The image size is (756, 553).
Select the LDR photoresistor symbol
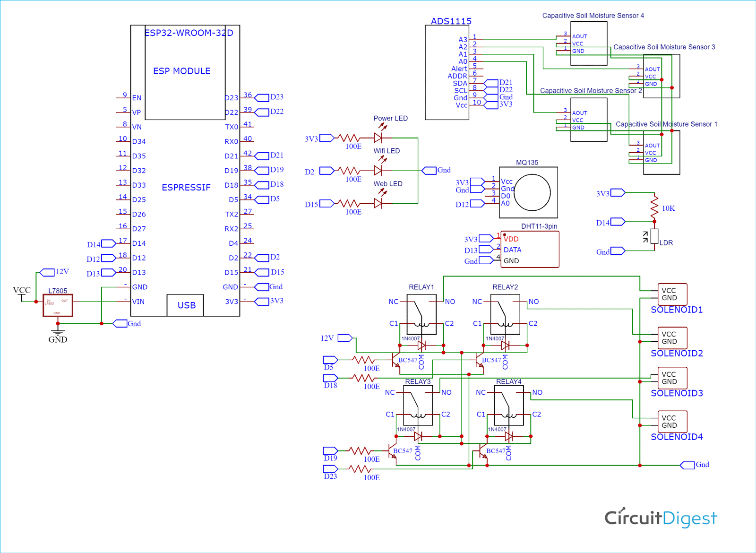click(x=654, y=236)
